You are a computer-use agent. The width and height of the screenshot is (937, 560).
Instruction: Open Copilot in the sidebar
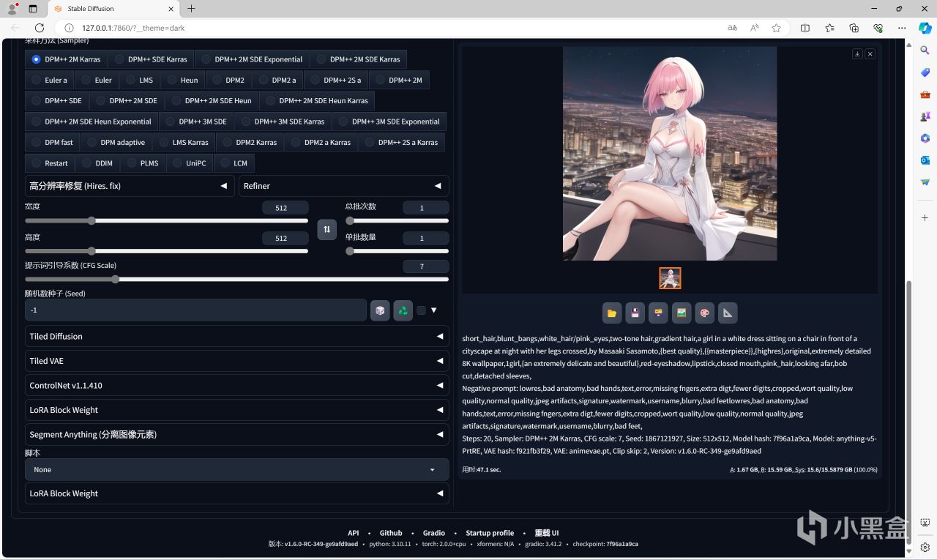[x=925, y=28]
